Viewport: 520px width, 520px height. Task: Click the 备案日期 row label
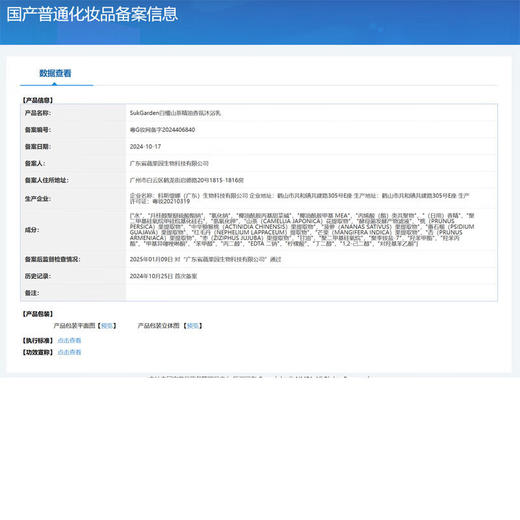point(38,147)
